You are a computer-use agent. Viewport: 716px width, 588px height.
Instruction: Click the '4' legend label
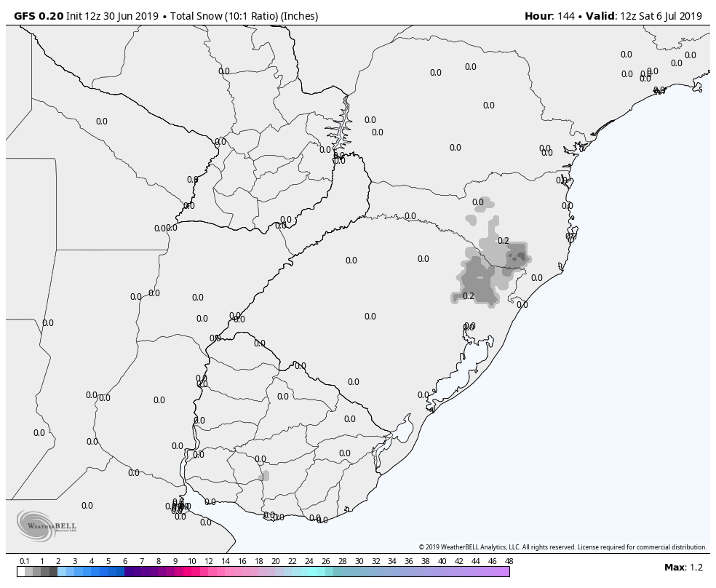point(92,561)
